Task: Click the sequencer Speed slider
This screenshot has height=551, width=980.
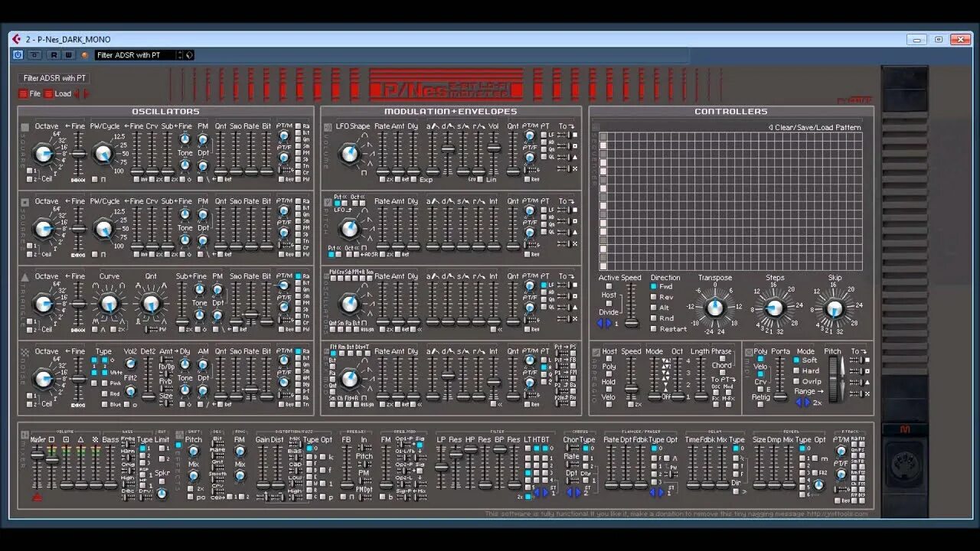Action: (632, 306)
